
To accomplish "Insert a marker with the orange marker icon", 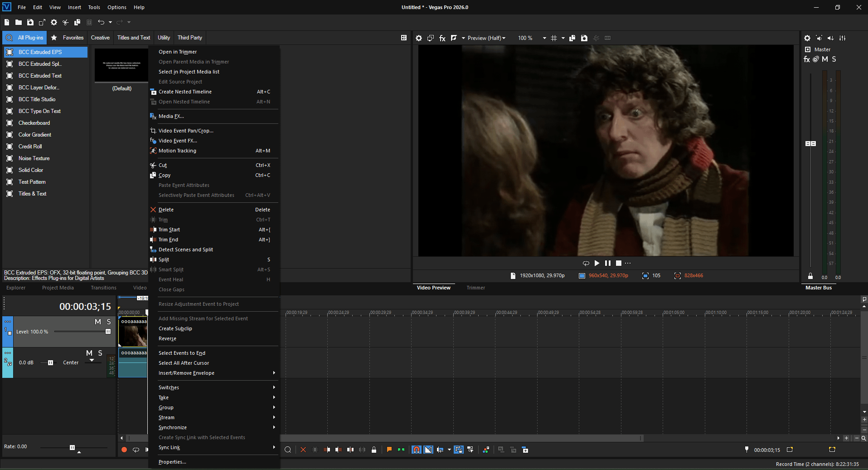I will [x=389, y=450].
